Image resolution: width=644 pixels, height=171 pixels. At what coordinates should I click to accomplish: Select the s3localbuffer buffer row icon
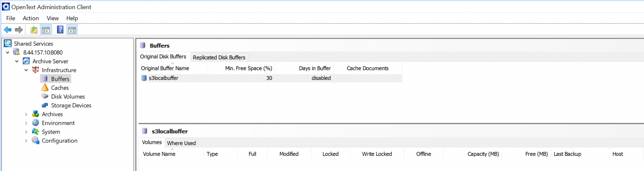[x=144, y=78]
